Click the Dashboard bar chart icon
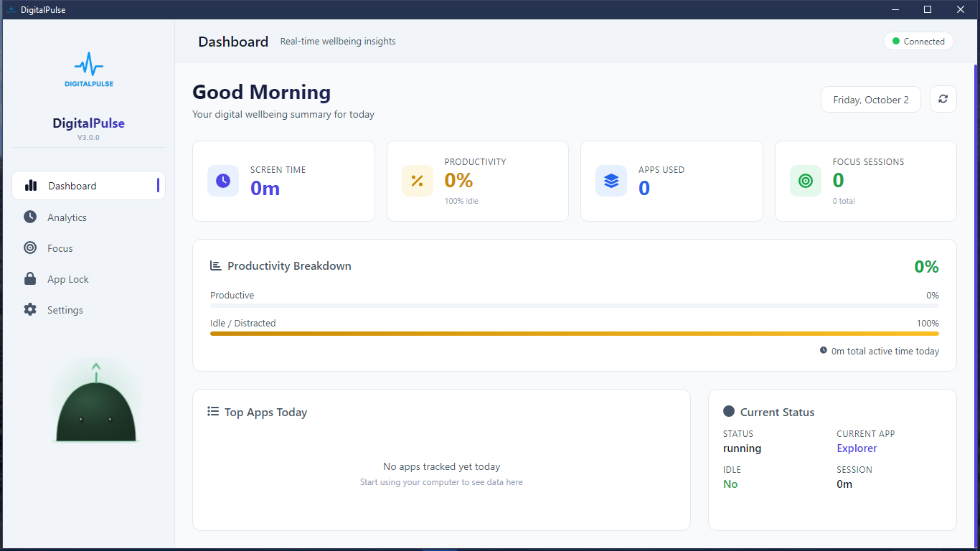This screenshot has width=980, height=551. click(31, 186)
